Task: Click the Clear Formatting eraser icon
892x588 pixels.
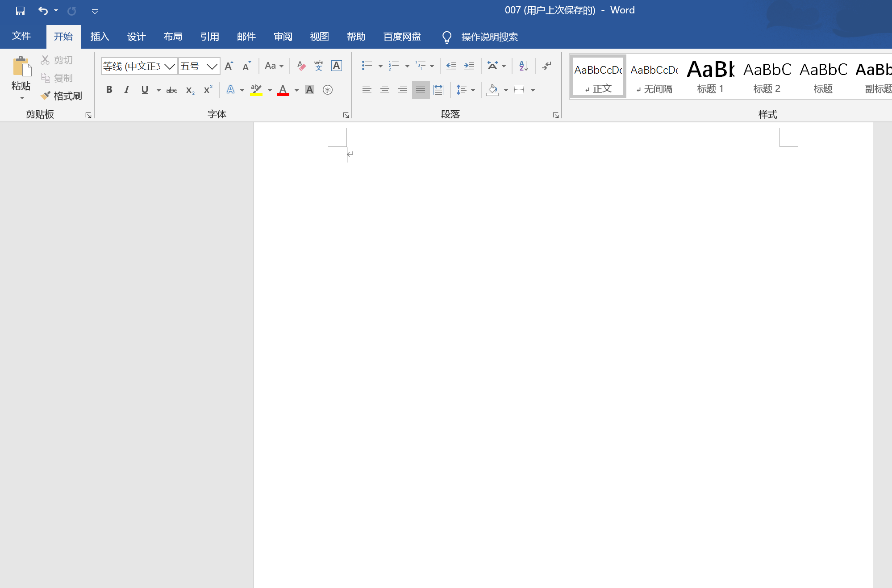Action: (x=301, y=66)
